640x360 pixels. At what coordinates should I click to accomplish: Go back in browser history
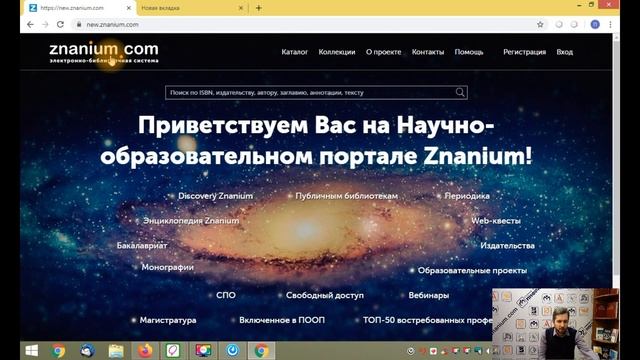pyautogui.click(x=30, y=24)
